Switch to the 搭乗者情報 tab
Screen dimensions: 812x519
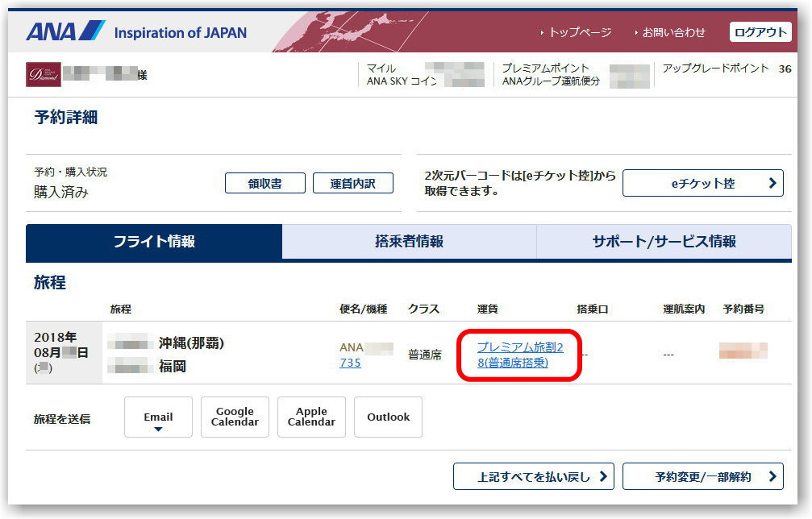coord(409,242)
